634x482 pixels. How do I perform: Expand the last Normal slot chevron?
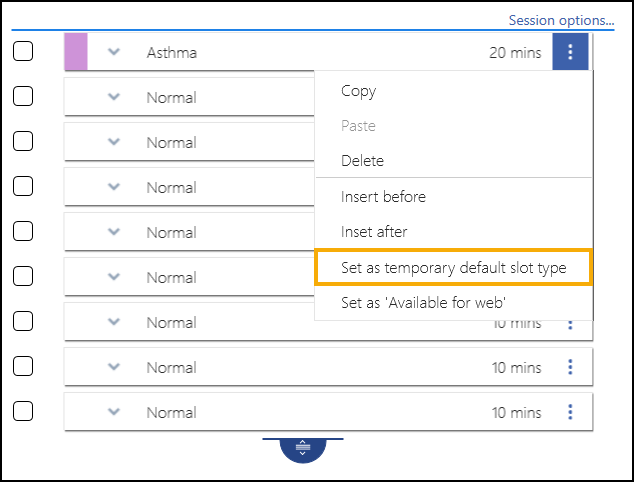114,412
